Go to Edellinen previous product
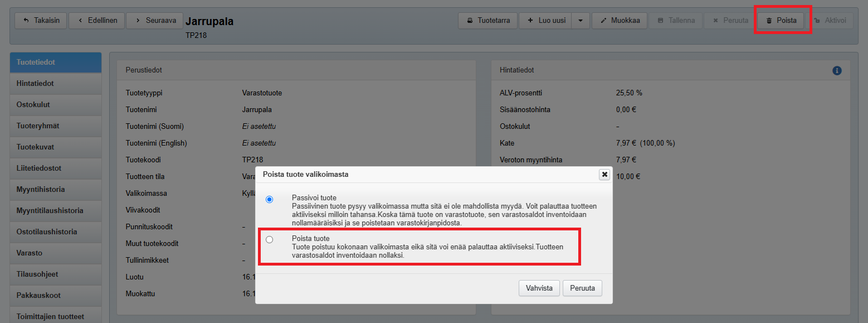Image resolution: width=868 pixels, height=323 pixels. (97, 21)
